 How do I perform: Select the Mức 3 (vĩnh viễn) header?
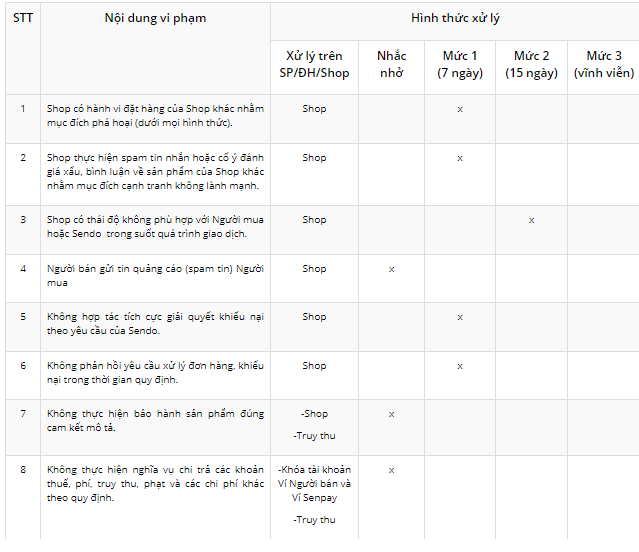[604, 64]
